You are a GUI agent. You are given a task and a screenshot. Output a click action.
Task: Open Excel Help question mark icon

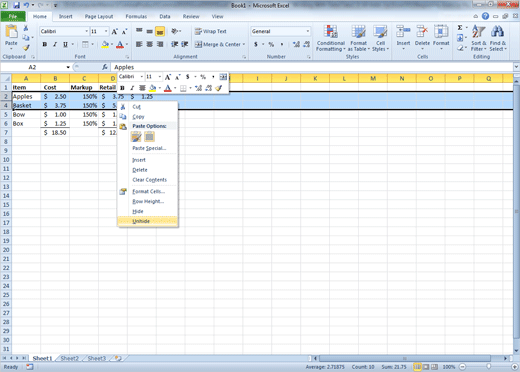(485, 16)
